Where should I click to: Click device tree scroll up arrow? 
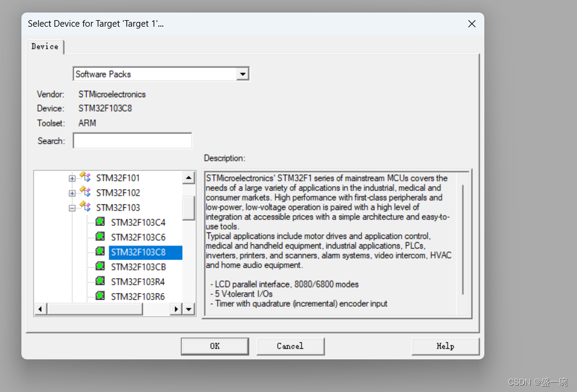point(189,178)
